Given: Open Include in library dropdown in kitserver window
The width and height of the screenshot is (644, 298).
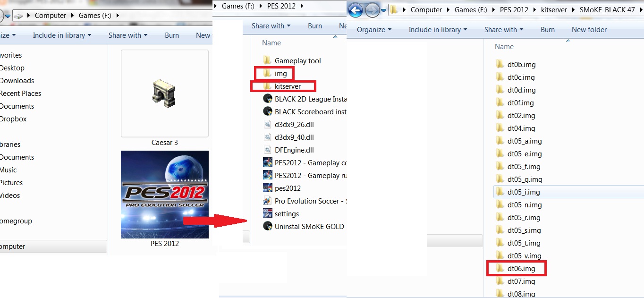Looking at the screenshot, I should [x=438, y=29].
